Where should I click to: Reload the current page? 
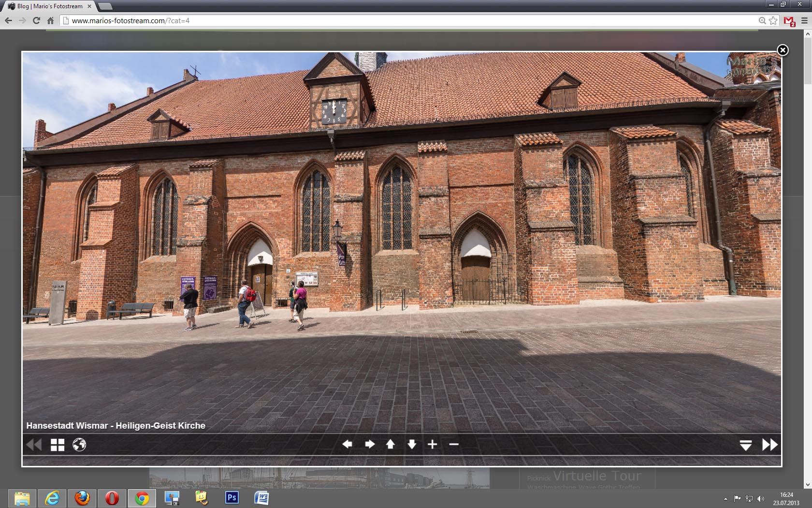36,20
